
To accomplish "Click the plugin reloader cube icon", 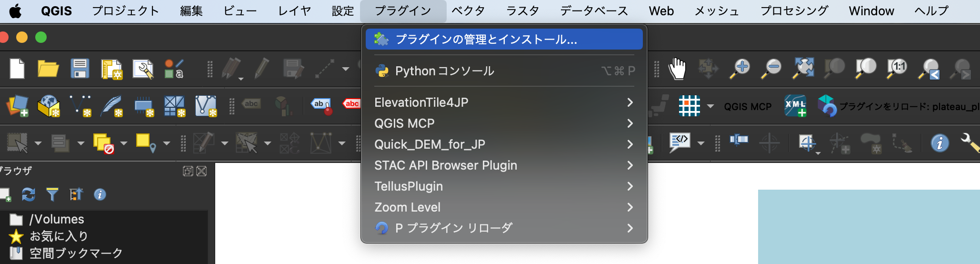I will 827,106.
